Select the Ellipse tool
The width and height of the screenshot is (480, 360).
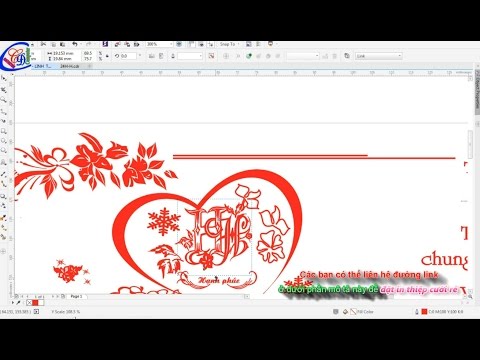(x=4, y=141)
